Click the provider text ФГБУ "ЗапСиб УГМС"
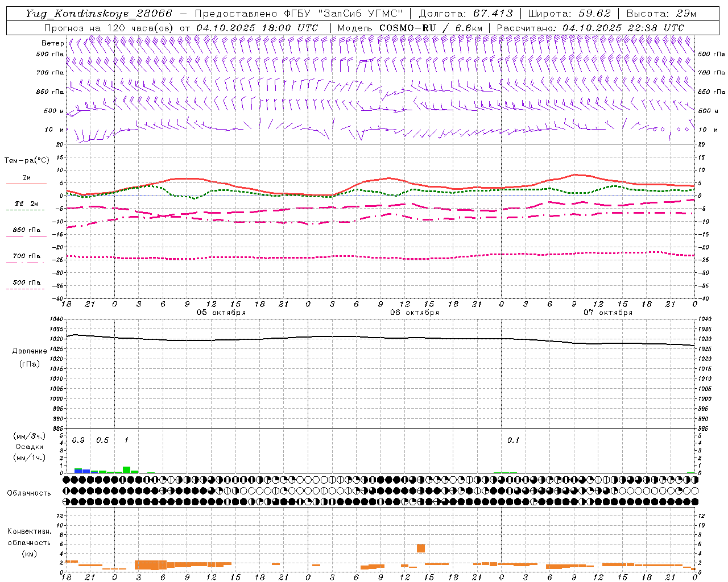 coord(344,14)
